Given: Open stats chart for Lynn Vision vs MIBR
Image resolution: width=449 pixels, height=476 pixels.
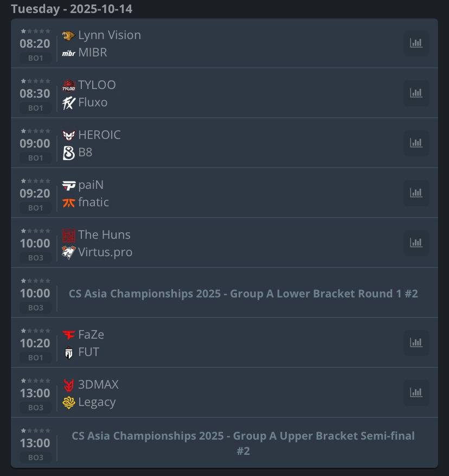Looking at the screenshot, I should pos(416,43).
